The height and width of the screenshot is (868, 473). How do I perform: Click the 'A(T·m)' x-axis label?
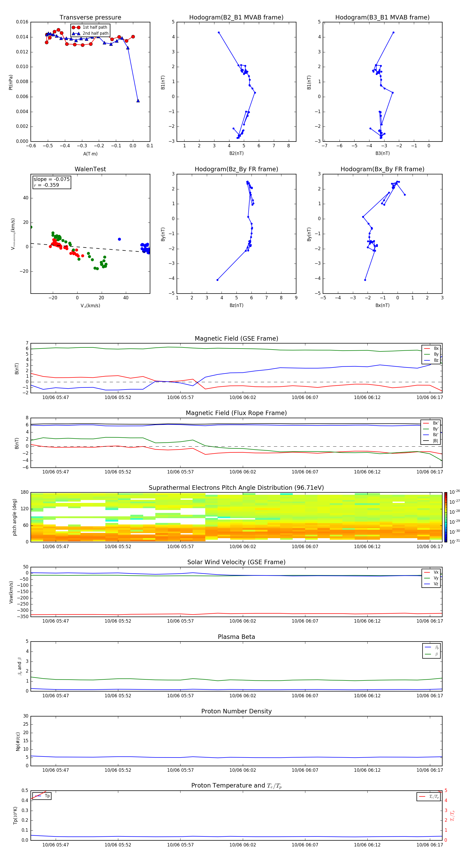click(x=90, y=154)
